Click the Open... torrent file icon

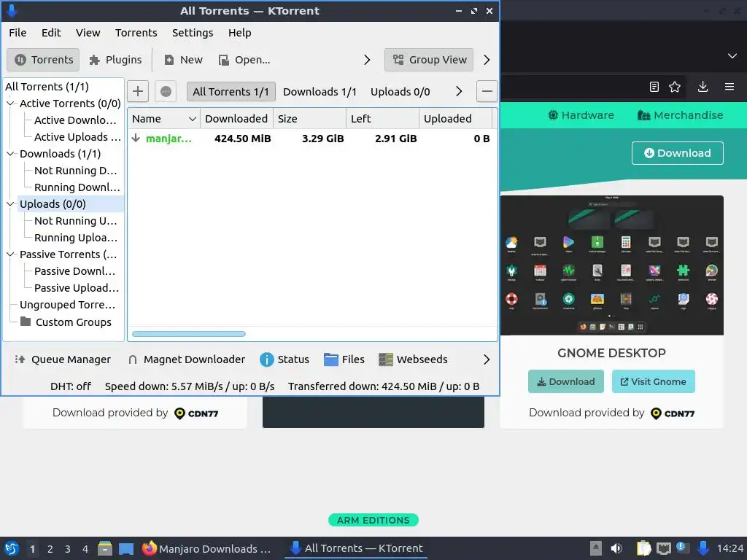(223, 60)
